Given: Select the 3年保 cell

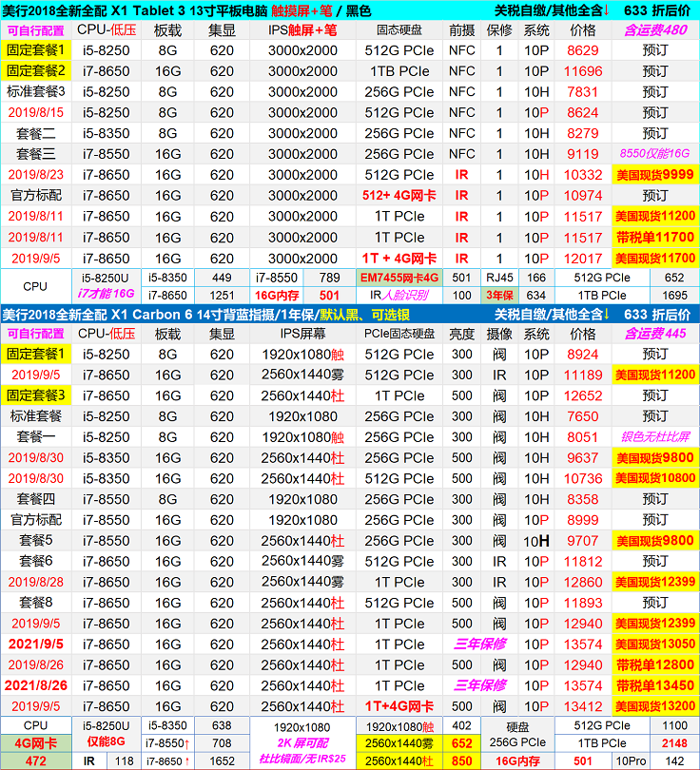Looking at the screenshot, I should (499, 296).
